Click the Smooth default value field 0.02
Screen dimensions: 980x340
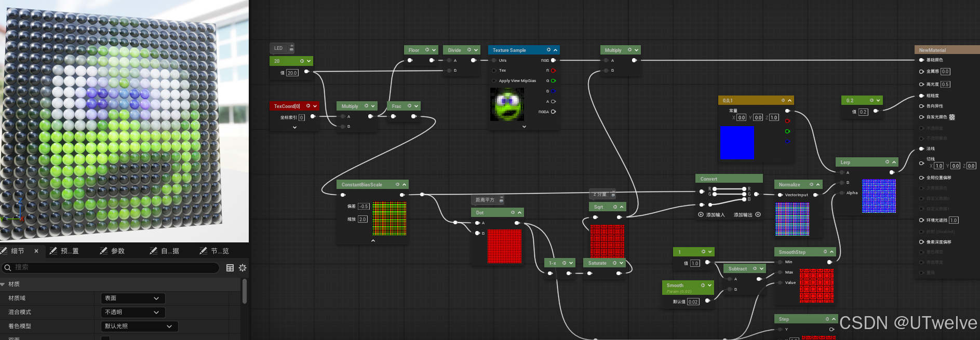point(693,302)
